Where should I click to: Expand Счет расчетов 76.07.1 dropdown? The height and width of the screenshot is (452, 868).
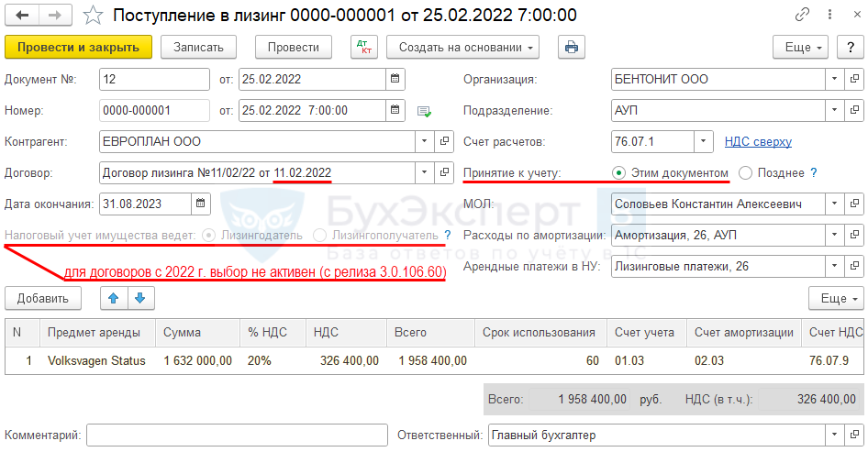point(704,141)
